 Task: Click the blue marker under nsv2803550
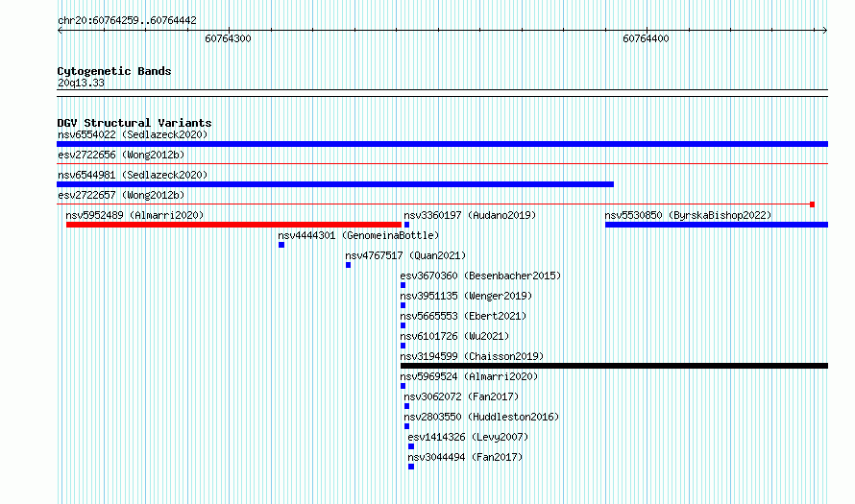406,426
